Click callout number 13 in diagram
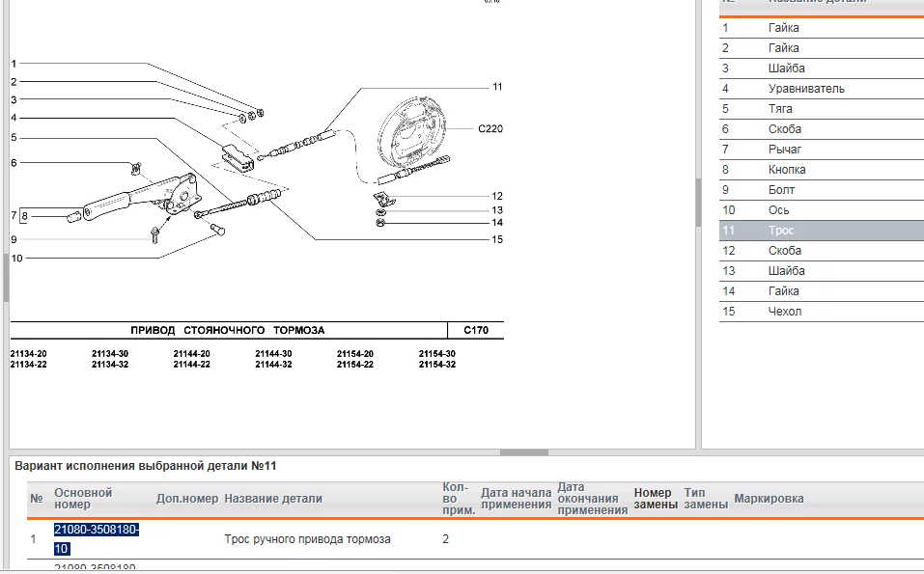The height and width of the screenshot is (574, 924). point(497,210)
